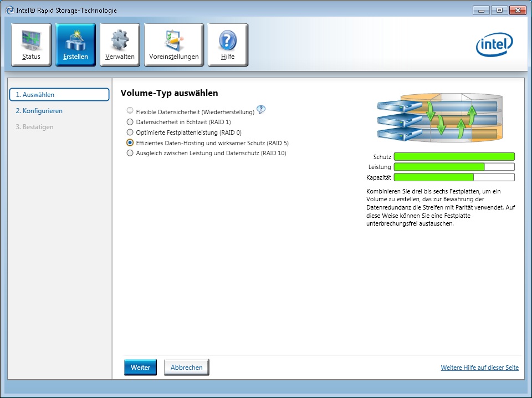Maximize the Intel Rapid Storage window
The height and width of the screenshot is (398, 532).
[499, 11]
